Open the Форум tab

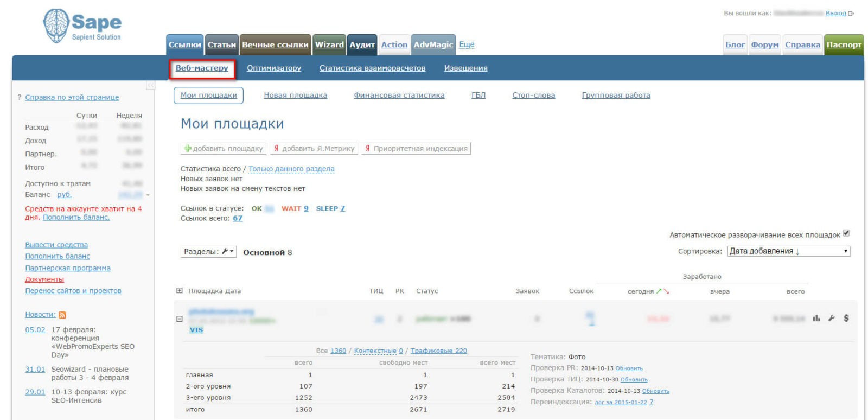[x=765, y=44]
